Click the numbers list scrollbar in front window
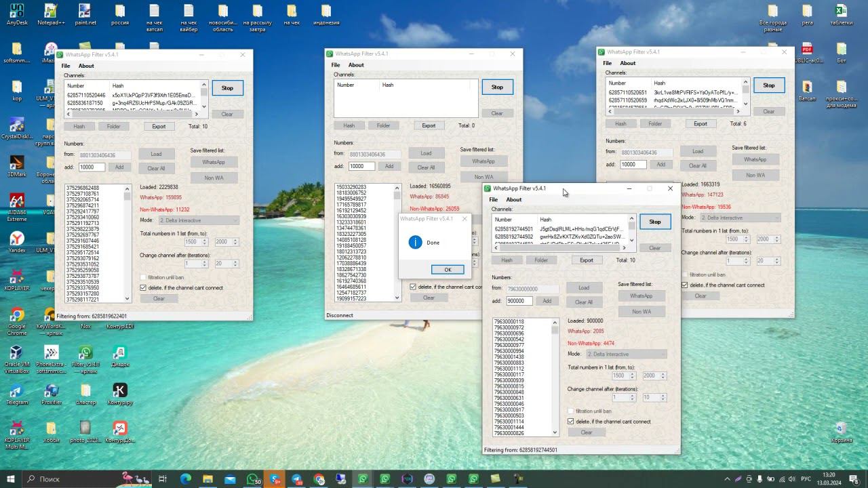 point(555,378)
